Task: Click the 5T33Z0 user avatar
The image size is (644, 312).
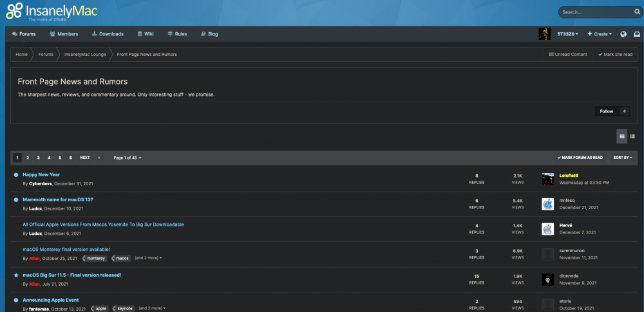Action: click(544, 33)
